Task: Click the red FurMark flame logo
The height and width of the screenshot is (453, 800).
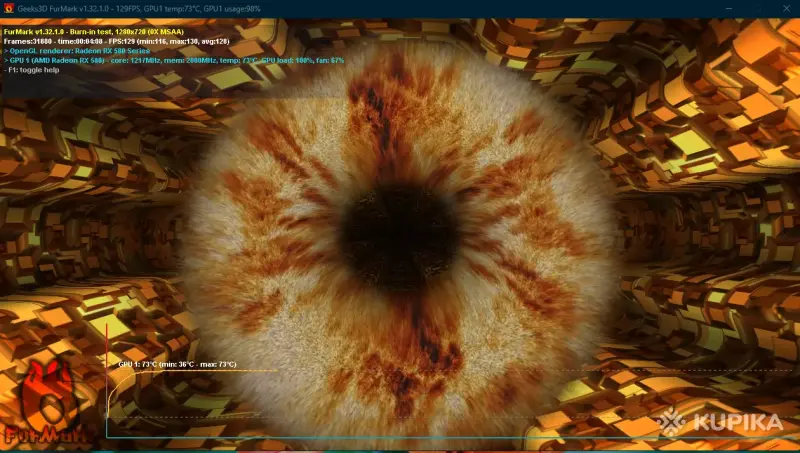Action: click(47, 400)
